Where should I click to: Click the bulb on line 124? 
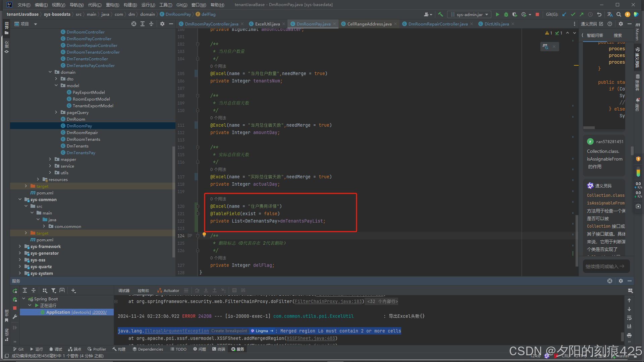pos(204,235)
